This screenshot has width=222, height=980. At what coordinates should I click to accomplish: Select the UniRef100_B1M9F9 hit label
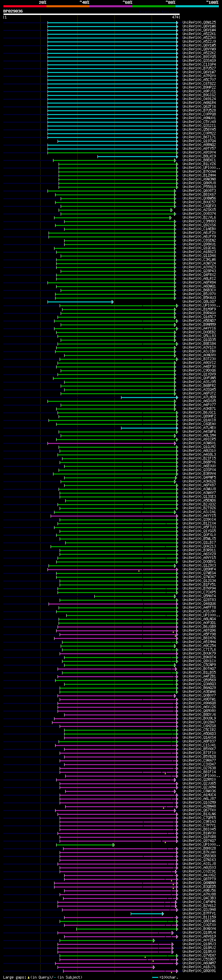pos(199,309)
